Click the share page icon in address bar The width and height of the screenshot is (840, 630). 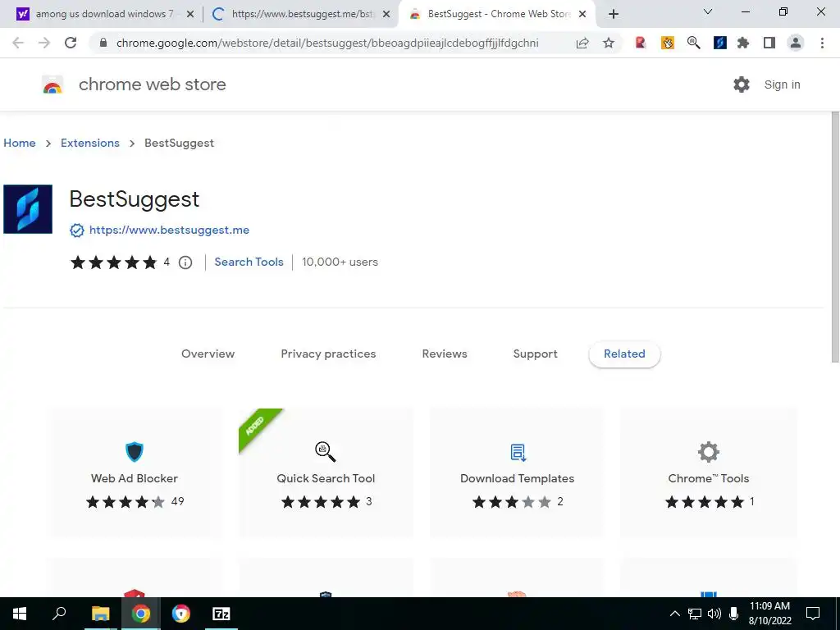pyautogui.click(x=582, y=43)
